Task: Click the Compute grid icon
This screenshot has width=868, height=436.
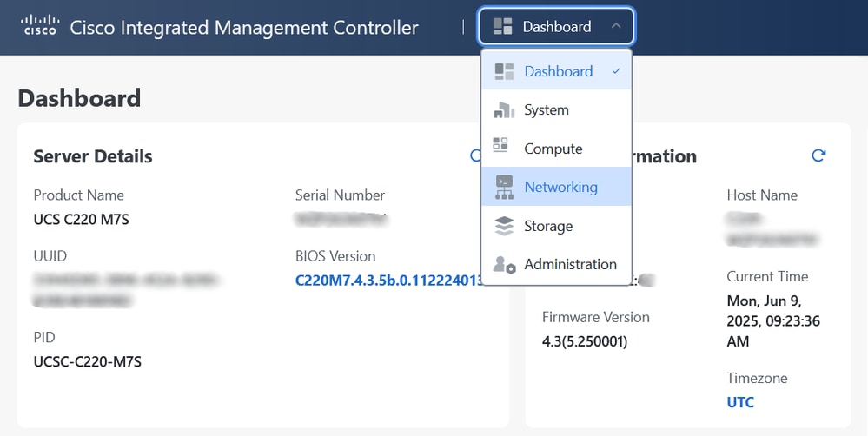Action: 500,144
